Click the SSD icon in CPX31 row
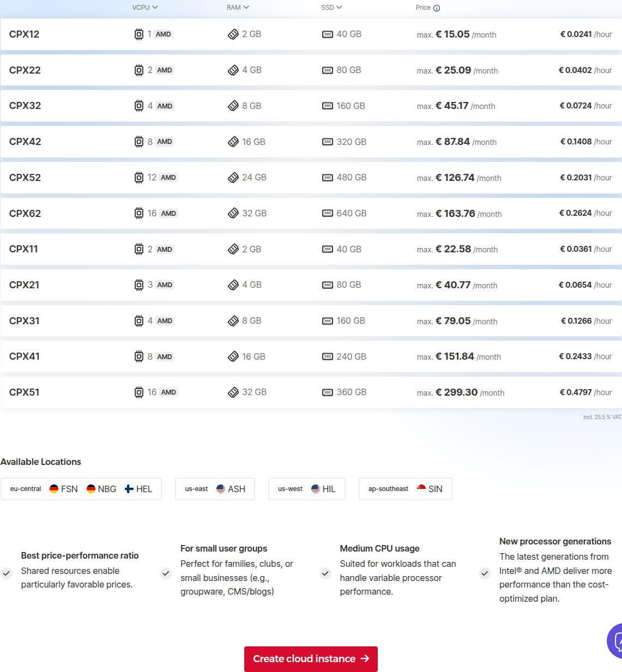This screenshot has width=622, height=672. [328, 321]
